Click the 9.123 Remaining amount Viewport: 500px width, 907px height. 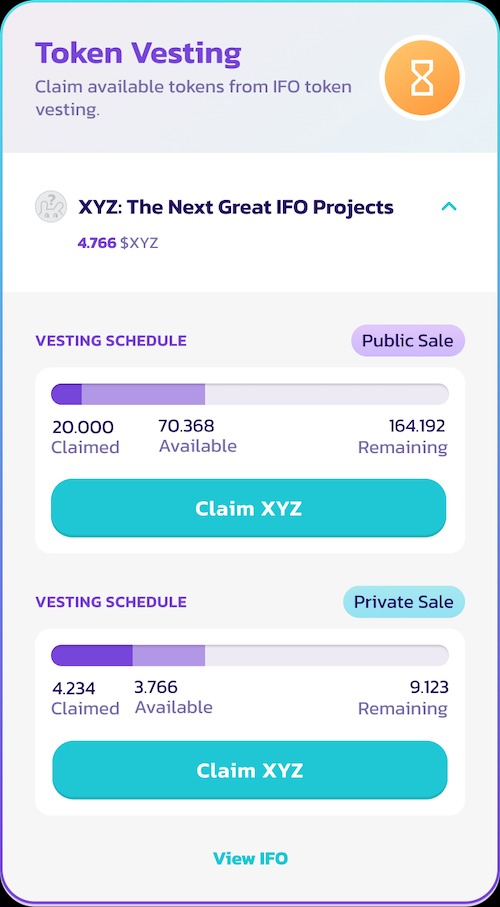point(429,687)
